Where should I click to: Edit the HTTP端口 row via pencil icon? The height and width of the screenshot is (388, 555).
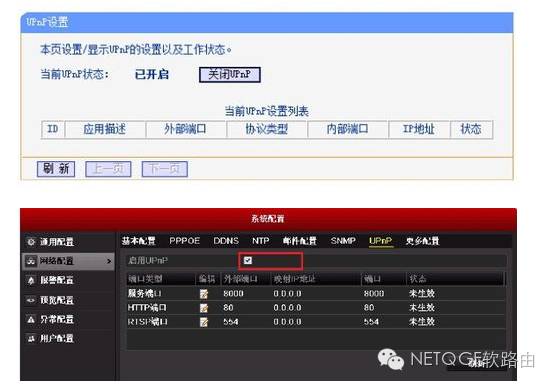(204, 308)
